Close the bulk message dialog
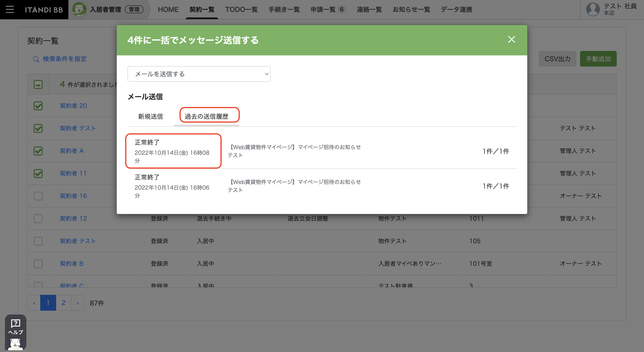Image resolution: width=644 pixels, height=352 pixels. [x=511, y=40]
